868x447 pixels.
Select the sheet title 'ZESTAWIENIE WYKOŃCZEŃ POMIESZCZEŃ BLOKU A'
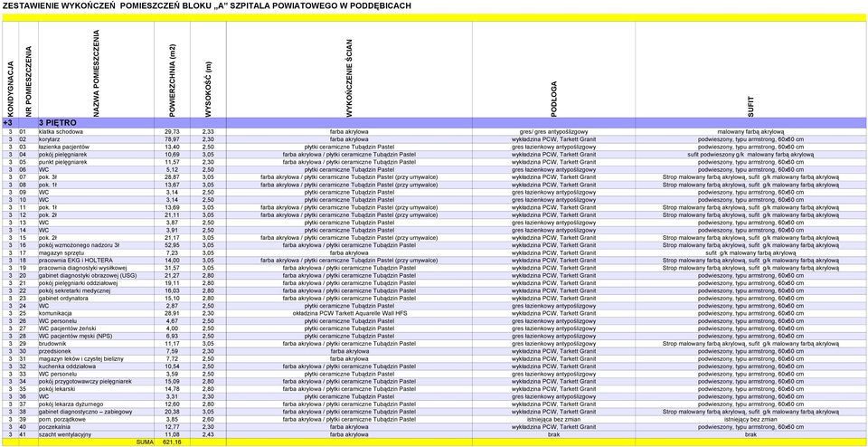pyautogui.click(x=207, y=6)
